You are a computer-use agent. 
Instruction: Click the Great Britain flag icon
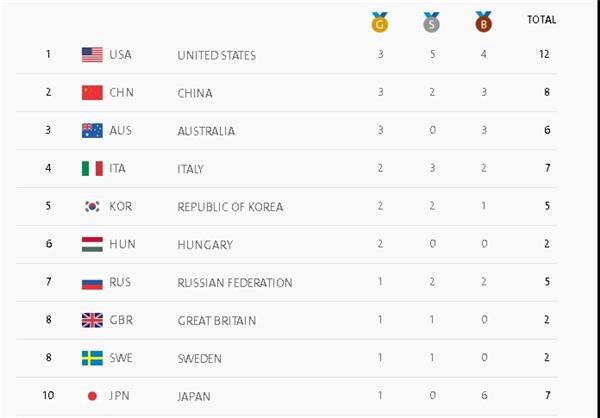[x=92, y=320]
